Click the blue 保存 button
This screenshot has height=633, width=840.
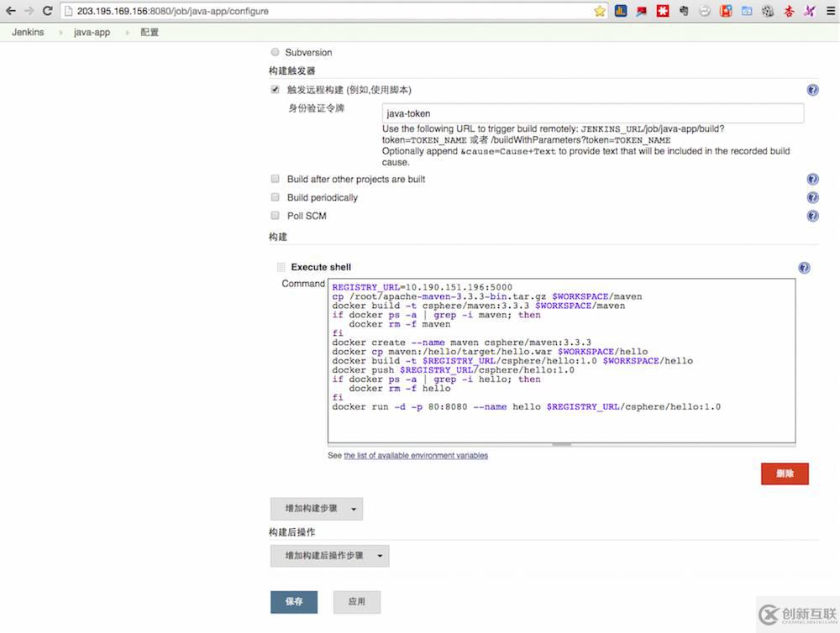[x=294, y=602]
